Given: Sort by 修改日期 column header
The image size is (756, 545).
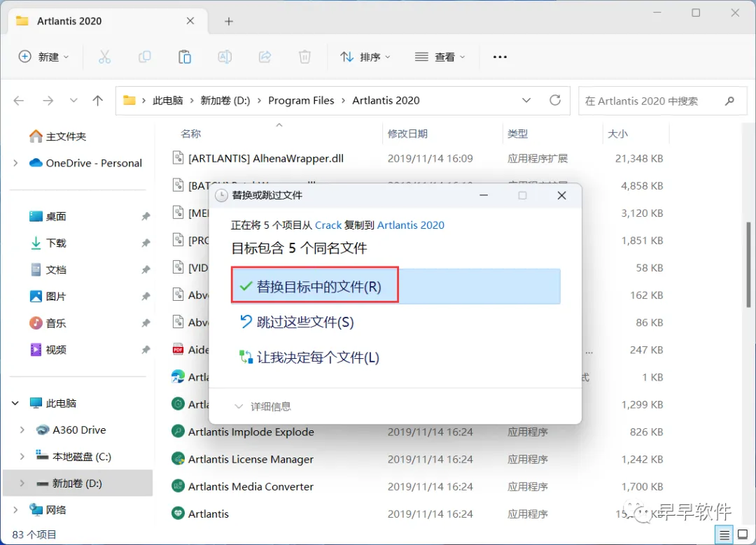Looking at the screenshot, I should pyautogui.click(x=407, y=134).
